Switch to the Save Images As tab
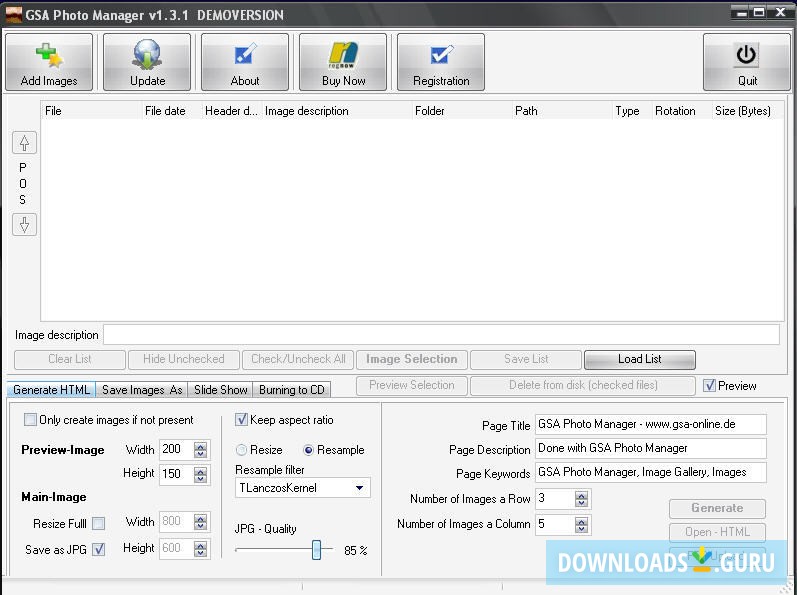This screenshot has width=797, height=595. (x=142, y=390)
